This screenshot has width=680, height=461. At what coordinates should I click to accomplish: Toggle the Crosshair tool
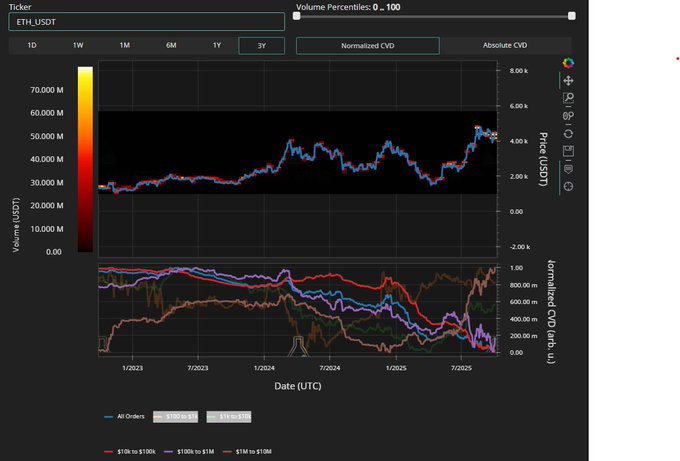click(568, 186)
